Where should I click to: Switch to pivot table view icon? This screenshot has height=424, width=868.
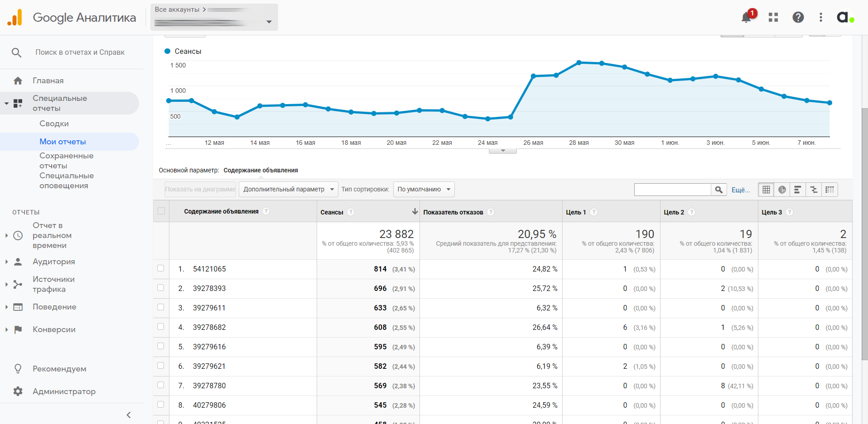829,190
